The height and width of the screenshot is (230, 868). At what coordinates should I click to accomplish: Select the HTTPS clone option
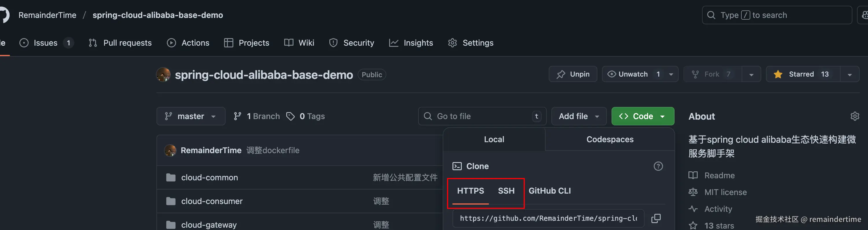[x=470, y=191]
